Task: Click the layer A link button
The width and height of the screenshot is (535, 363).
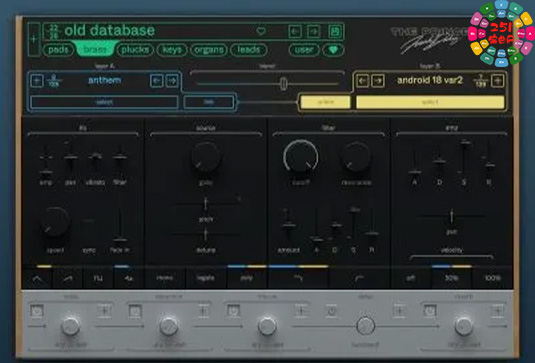Action: click(x=209, y=102)
